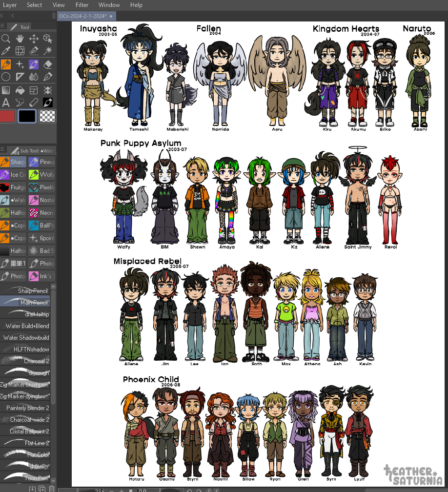Select the Cristal Ballpoint 2 brush
The height and width of the screenshot is (492, 448).
[25, 431]
